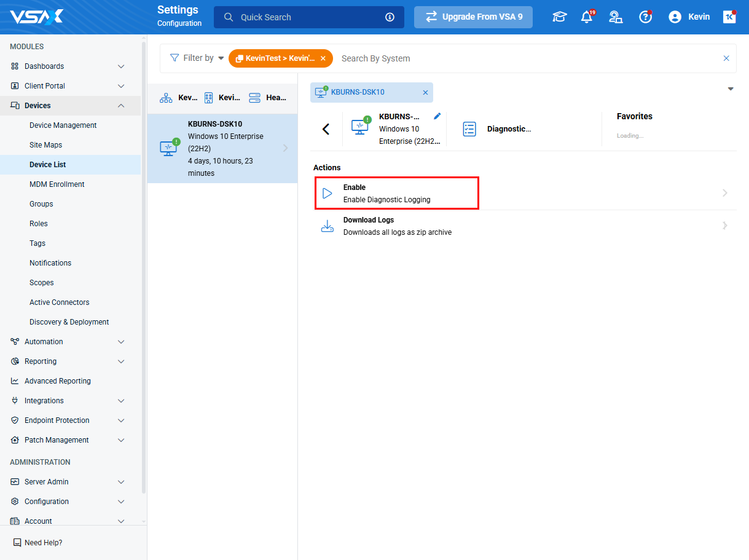The image size is (749, 560).
Task: Expand the Reporting module
Action: coord(121,361)
